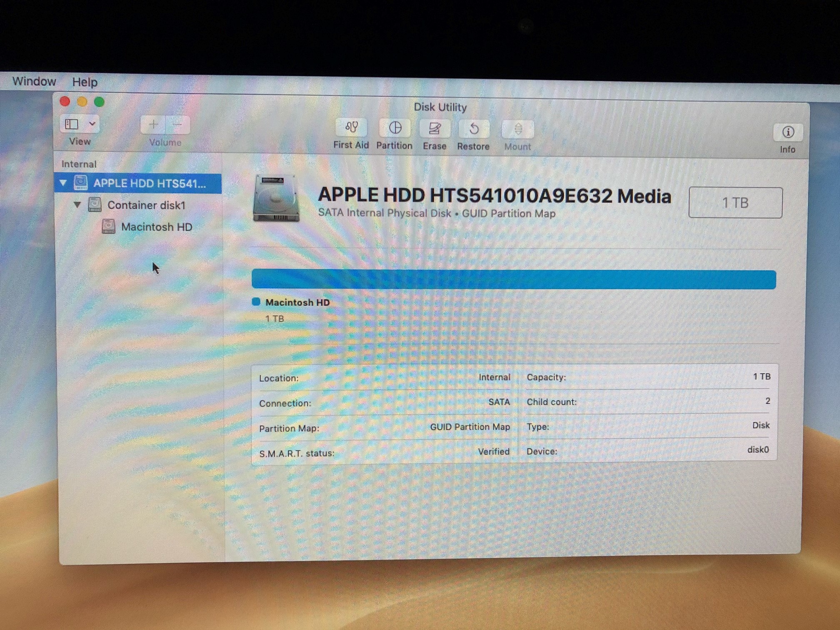The image size is (840, 630).
Task: Toggle sidebar with View icon
Action: [x=72, y=124]
